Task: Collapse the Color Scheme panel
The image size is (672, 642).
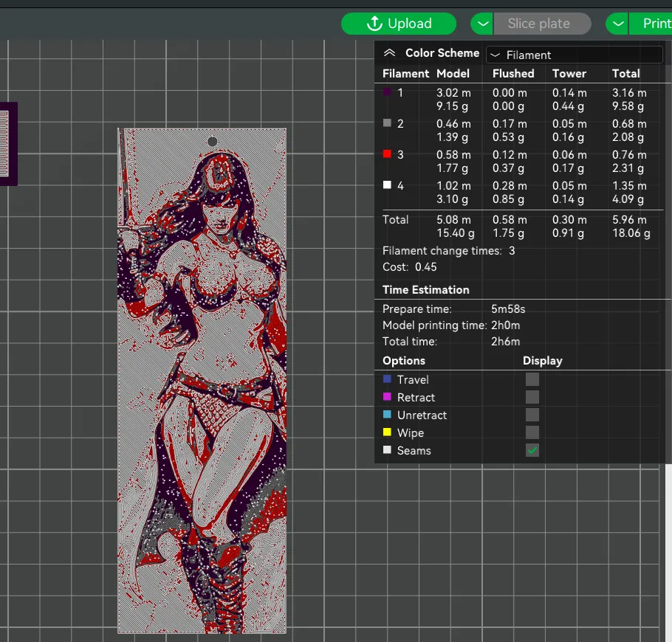Action: 389,52
